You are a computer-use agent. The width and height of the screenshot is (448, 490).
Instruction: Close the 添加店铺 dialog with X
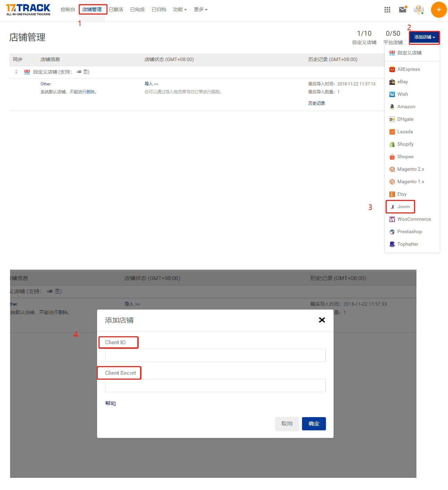322,320
